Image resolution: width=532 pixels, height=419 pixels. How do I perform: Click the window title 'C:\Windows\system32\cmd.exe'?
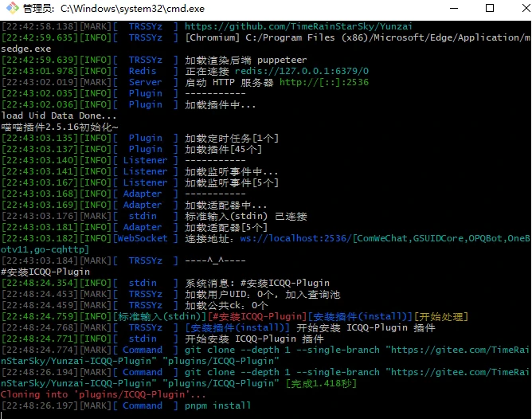pyautogui.click(x=133, y=9)
